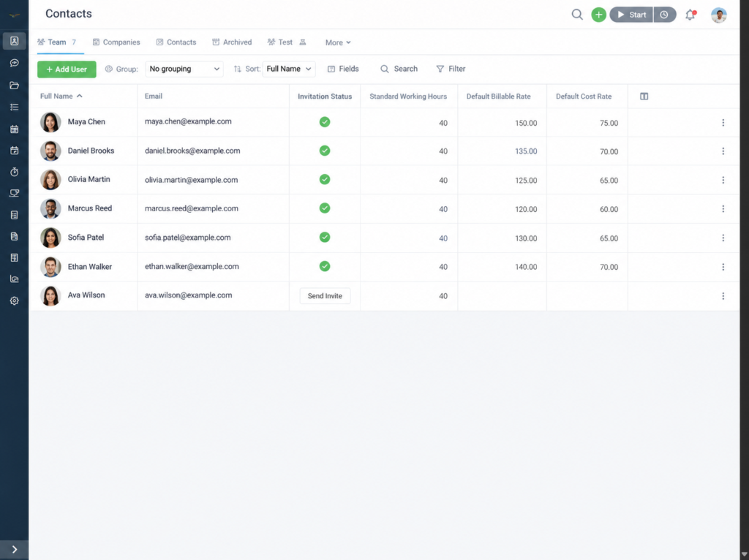Open the folder icon in the sidebar
Screen dimensions: 749x560
click(x=15, y=86)
